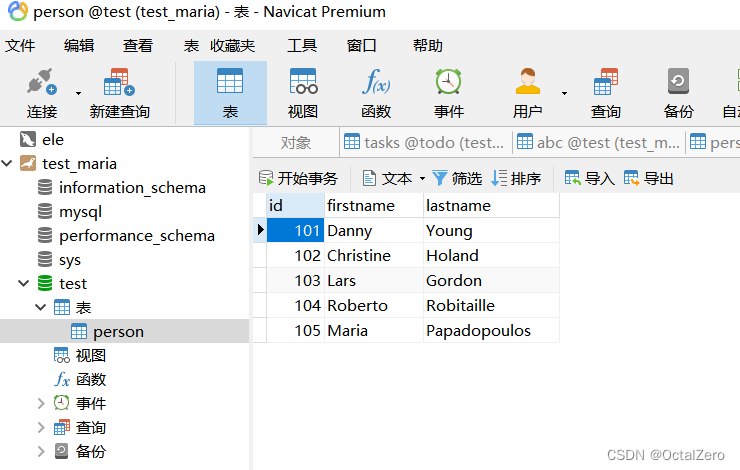Screen dimensions: 740x470
Task: Open the Backup (备份) toolbar icon
Action: 678,82
